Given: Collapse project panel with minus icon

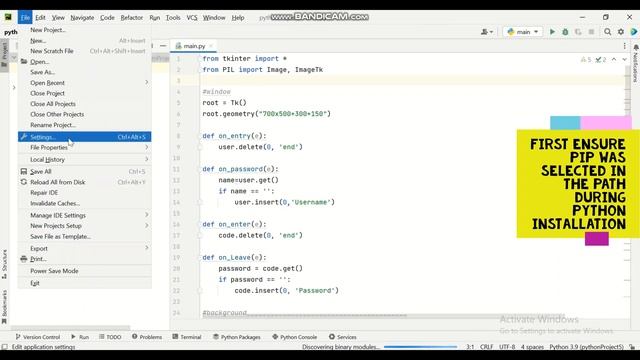Looking at the screenshot, I should pos(163,46).
